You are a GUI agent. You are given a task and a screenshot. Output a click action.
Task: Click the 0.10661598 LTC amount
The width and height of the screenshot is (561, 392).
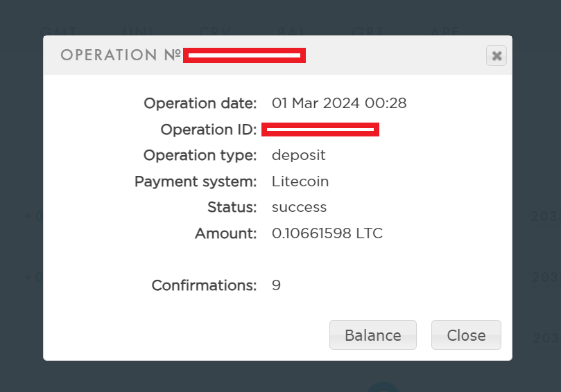coord(327,234)
